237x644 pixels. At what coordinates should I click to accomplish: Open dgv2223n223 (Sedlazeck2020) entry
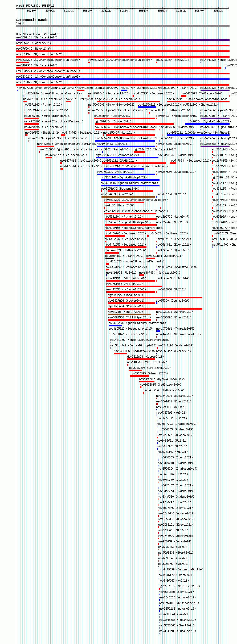pos(118,99)
